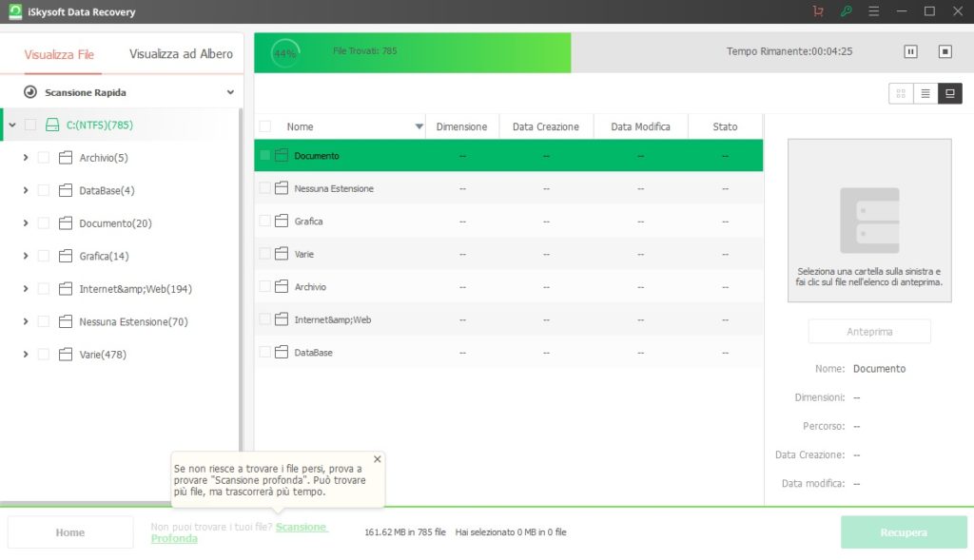This screenshot has width=974, height=560.
Task: Click folder icon of Grafica list row
Action: click(282, 221)
